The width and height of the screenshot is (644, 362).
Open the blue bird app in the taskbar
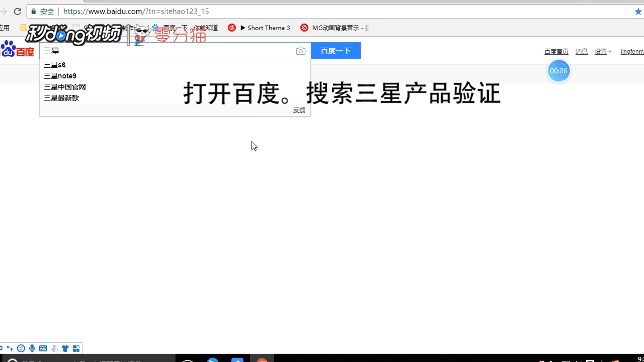click(x=213, y=360)
